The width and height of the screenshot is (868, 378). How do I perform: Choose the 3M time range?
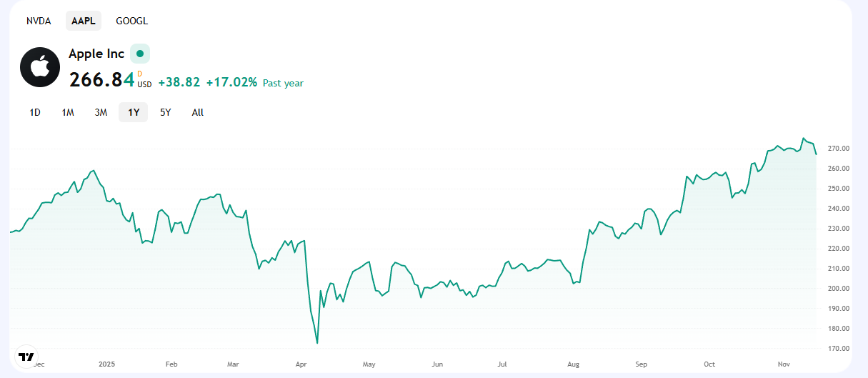[101, 112]
